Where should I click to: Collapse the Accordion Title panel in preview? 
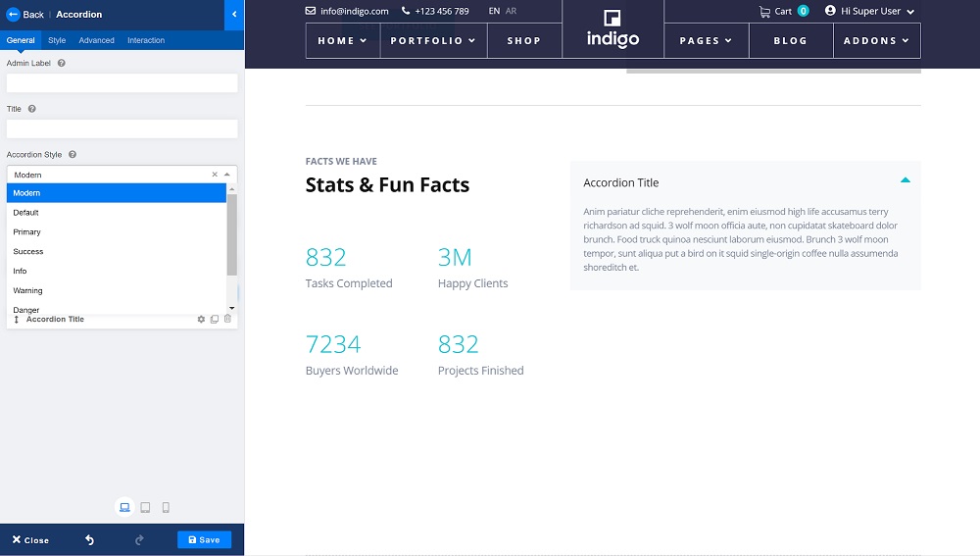(x=905, y=181)
